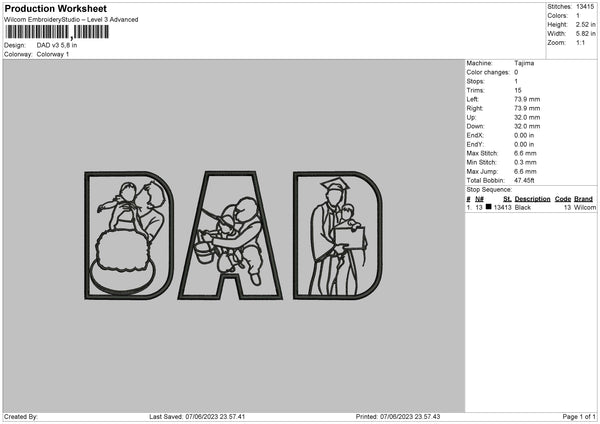Click the St. column header
Screen dimensions: 600x424
[507, 199]
